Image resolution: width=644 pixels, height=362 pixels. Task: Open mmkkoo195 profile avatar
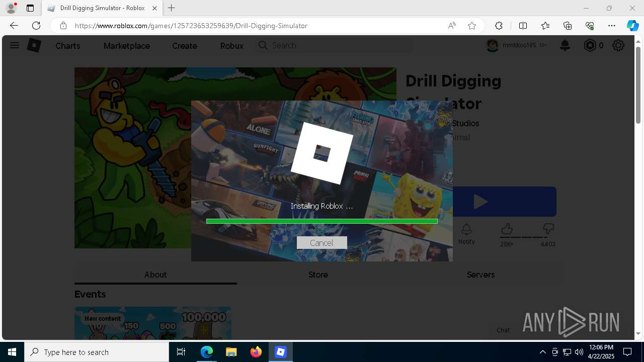pyautogui.click(x=493, y=45)
